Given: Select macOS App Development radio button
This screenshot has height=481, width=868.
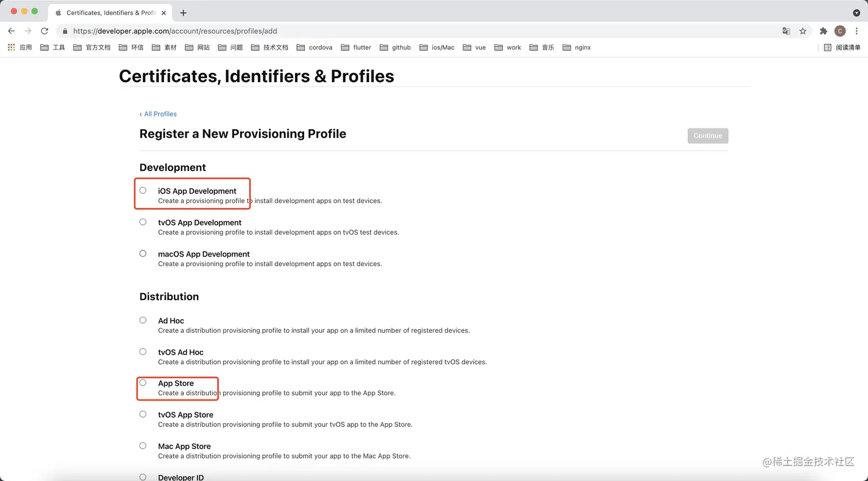Looking at the screenshot, I should (143, 254).
